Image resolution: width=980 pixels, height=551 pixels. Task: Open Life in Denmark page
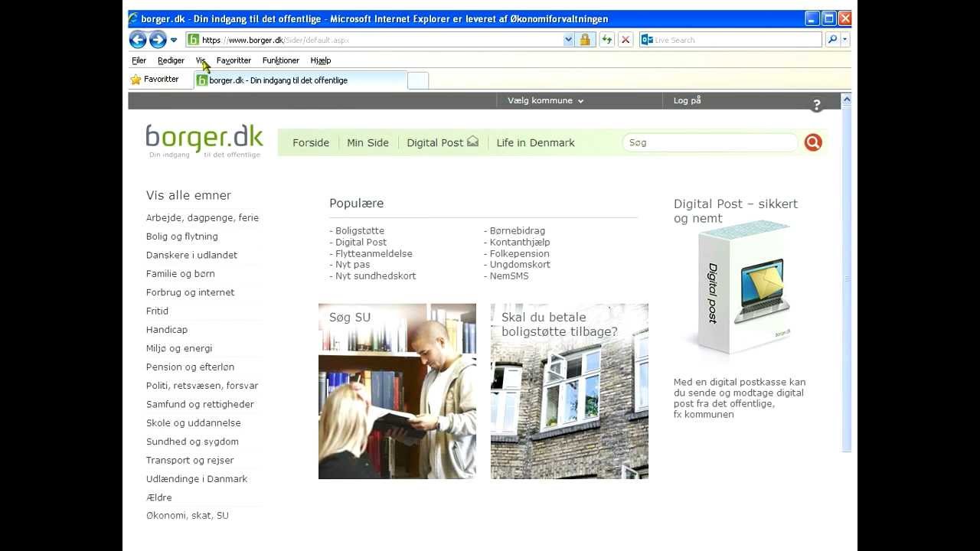(535, 142)
